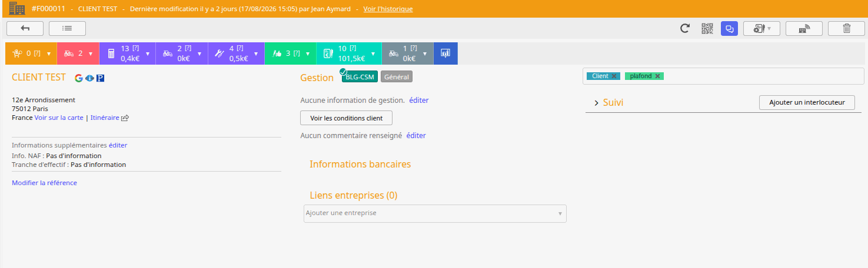Edit management information via éditer link
This screenshot has width=868, height=268.
(x=419, y=100)
